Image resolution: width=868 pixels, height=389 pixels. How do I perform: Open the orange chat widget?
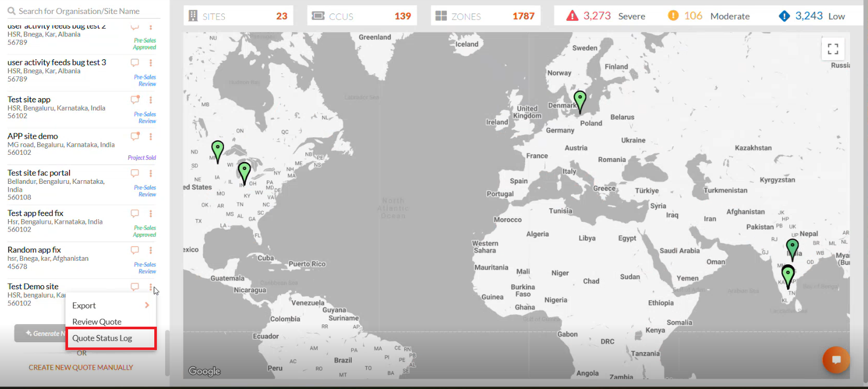point(836,360)
